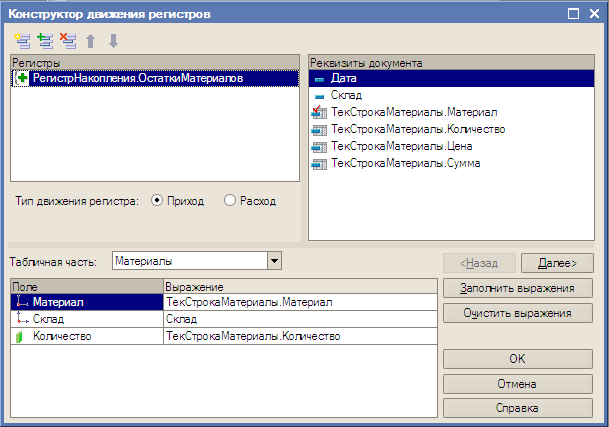Image resolution: width=609 pixels, height=427 pixels.
Task: Click the new register list icon
Action: pyautogui.click(x=22, y=41)
